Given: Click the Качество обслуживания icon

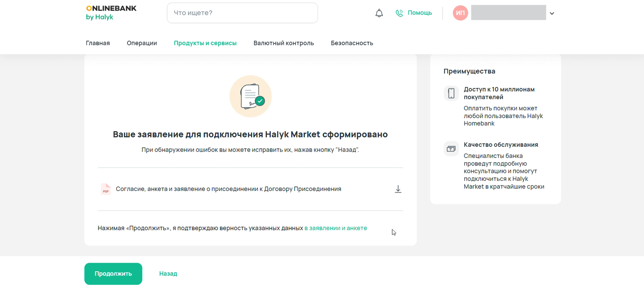Looking at the screenshot, I should 451,149.
